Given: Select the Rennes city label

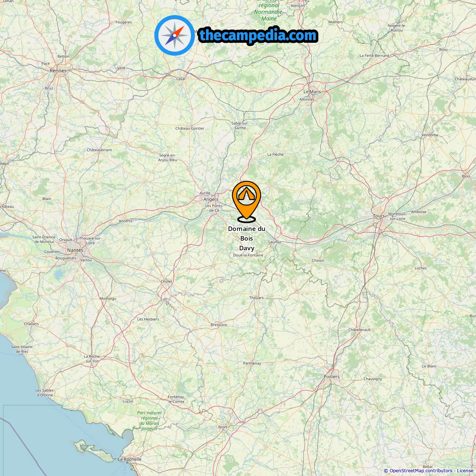Looking at the screenshot, I should point(58,71).
